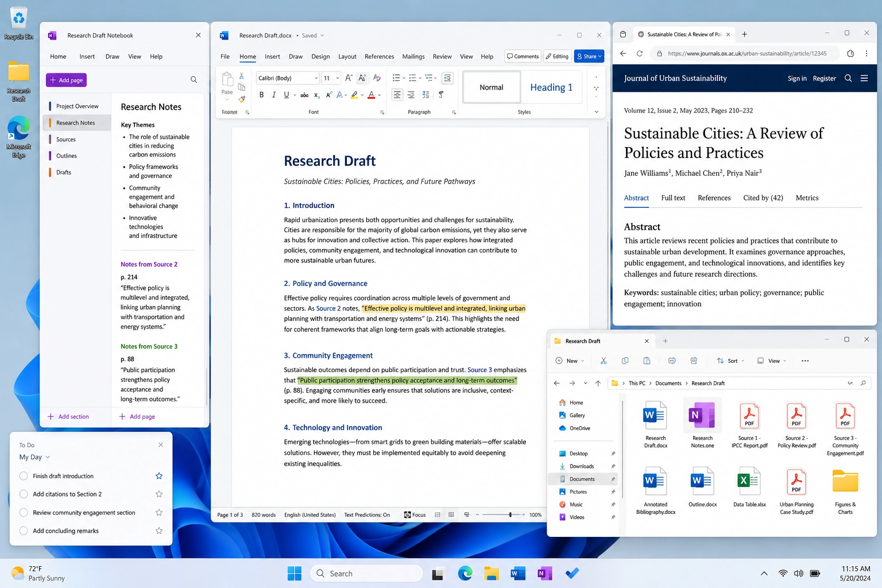Complete Review community engagement section task
882x588 pixels.
point(24,512)
